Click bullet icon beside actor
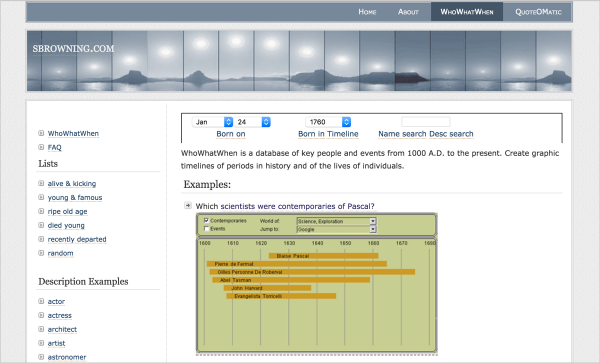Screen dimensions: 600x363 [x=41, y=301]
